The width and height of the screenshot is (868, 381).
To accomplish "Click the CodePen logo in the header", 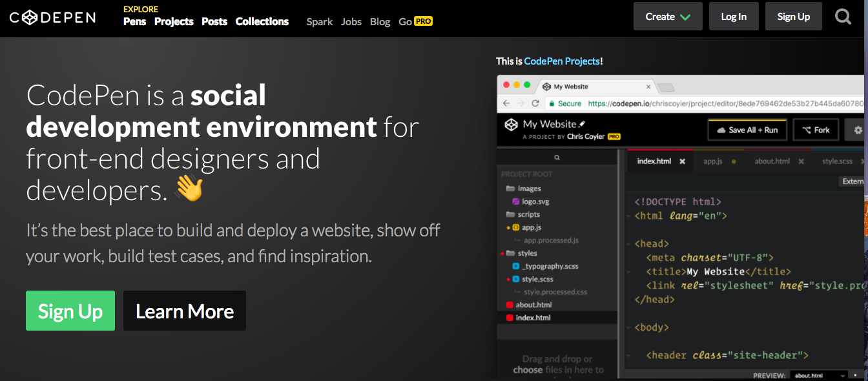I will click(x=52, y=17).
